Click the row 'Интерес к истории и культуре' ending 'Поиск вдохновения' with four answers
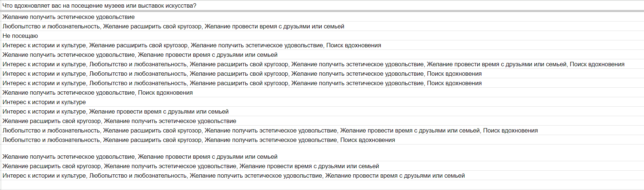 coord(322,45)
